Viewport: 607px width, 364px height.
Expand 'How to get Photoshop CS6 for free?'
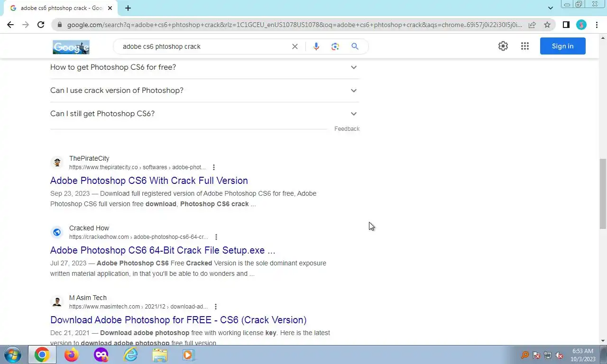tap(205, 67)
